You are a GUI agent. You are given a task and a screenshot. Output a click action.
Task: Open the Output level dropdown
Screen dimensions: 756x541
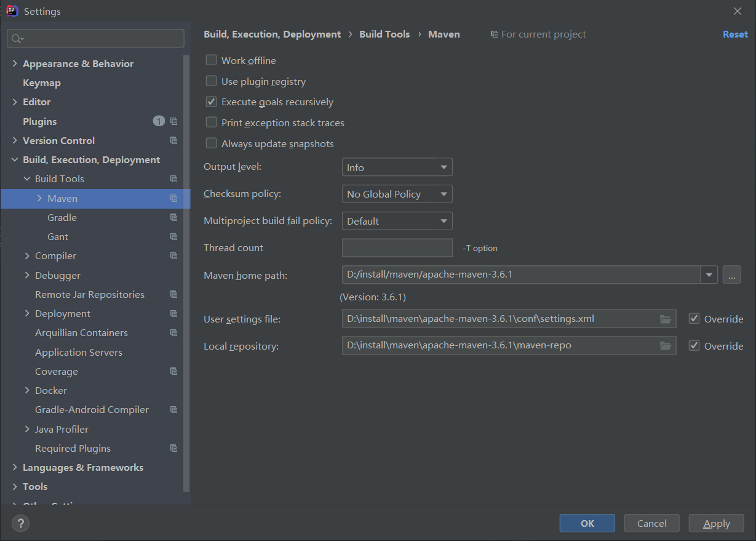[x=397, y=167]
